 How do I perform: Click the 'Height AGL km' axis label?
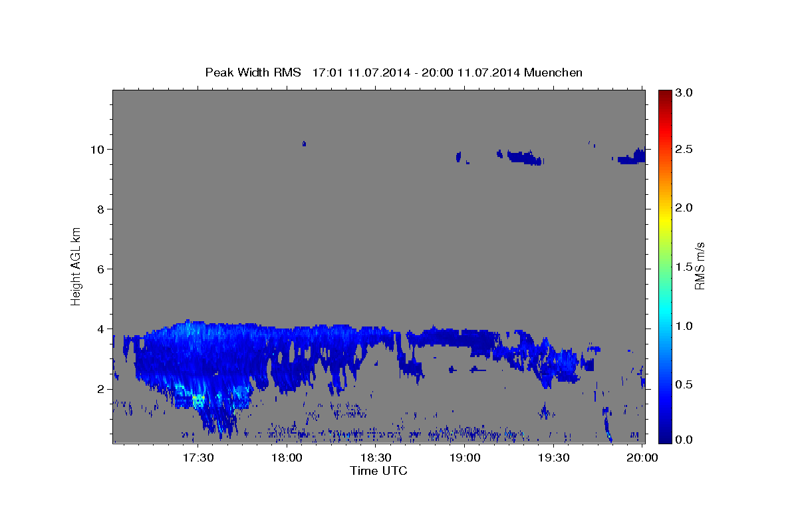pos(76,266)
